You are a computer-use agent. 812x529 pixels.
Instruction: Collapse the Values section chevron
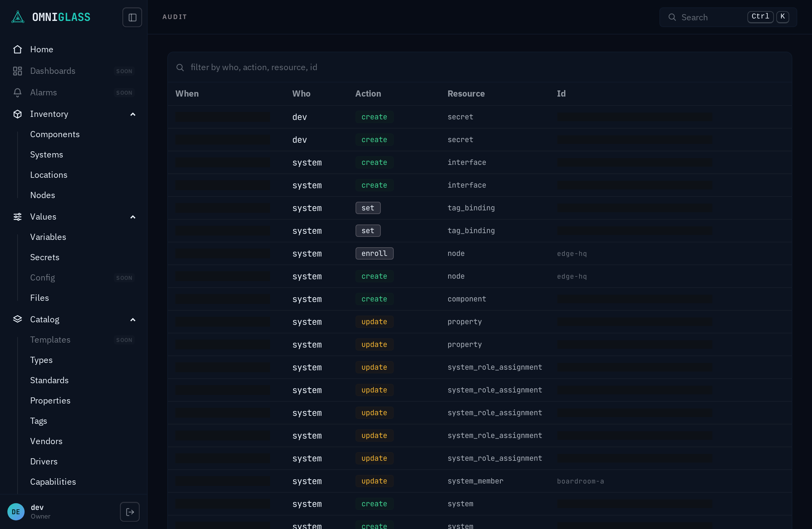click(133, 217)
